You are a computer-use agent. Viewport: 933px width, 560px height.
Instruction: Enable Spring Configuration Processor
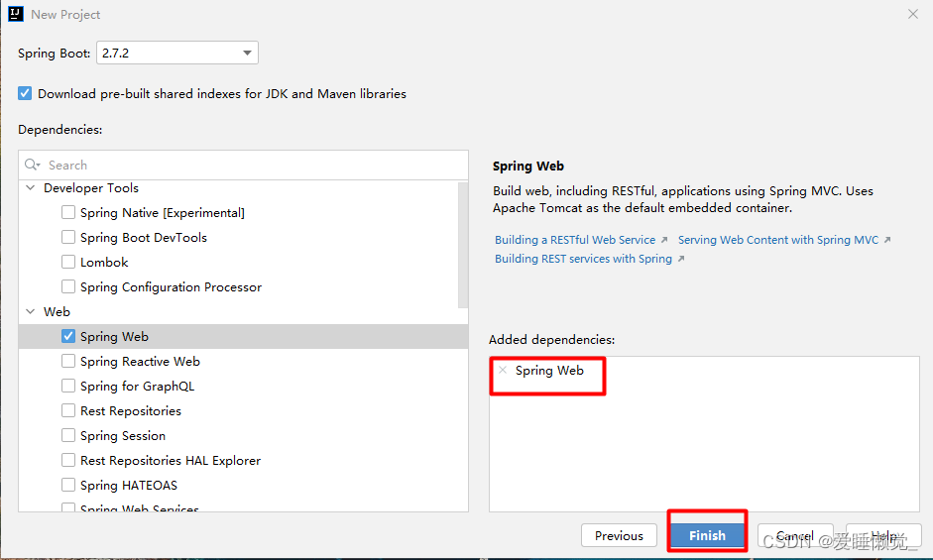point(68,286)
